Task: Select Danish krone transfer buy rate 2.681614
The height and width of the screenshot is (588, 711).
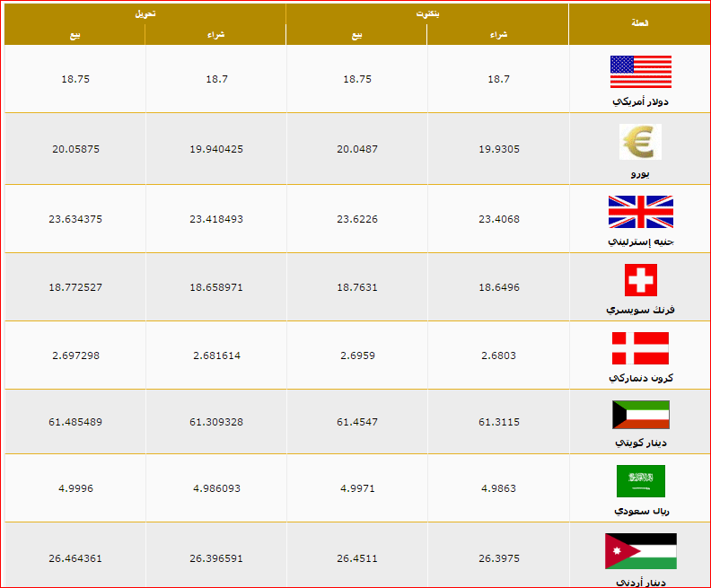Action: point(216,355)
